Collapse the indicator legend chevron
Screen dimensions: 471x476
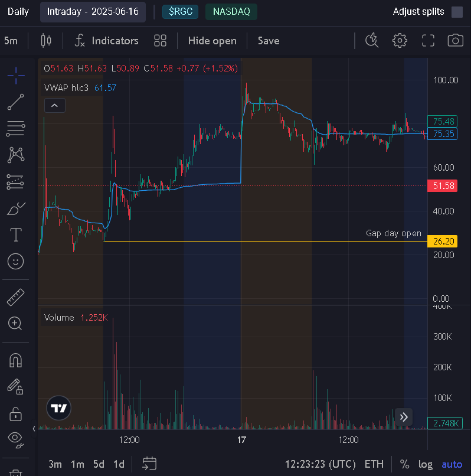coord(55,105)
